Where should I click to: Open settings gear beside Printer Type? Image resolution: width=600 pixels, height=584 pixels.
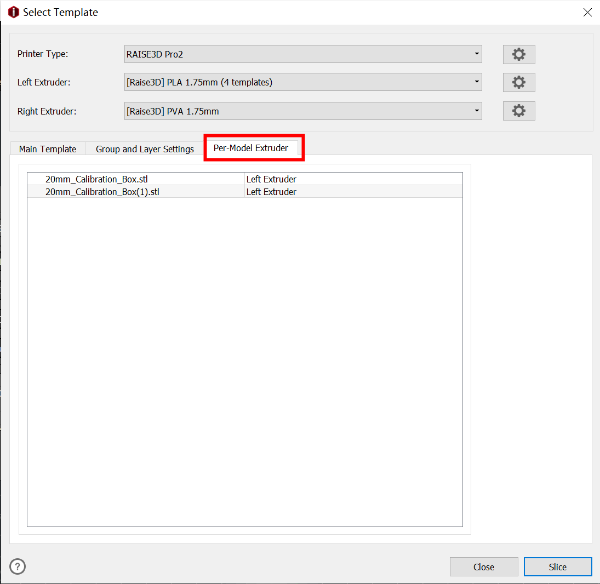(x=518, y=54)
